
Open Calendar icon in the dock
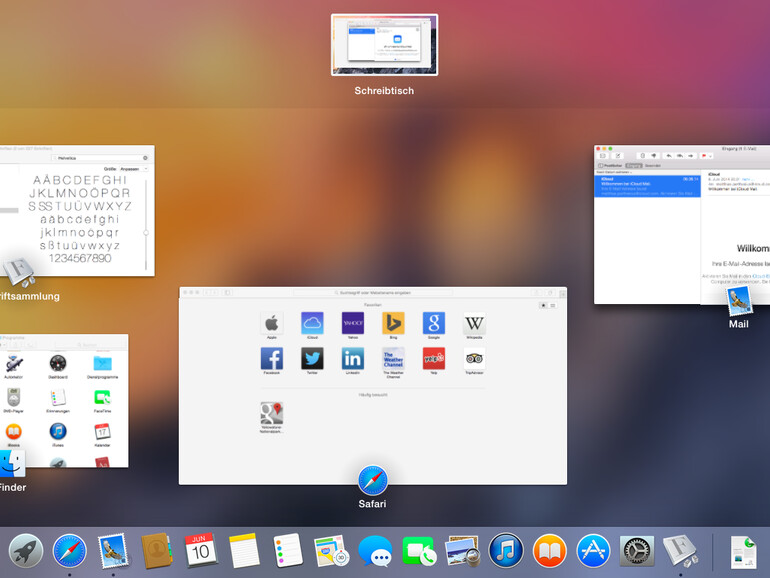(200, 551)
